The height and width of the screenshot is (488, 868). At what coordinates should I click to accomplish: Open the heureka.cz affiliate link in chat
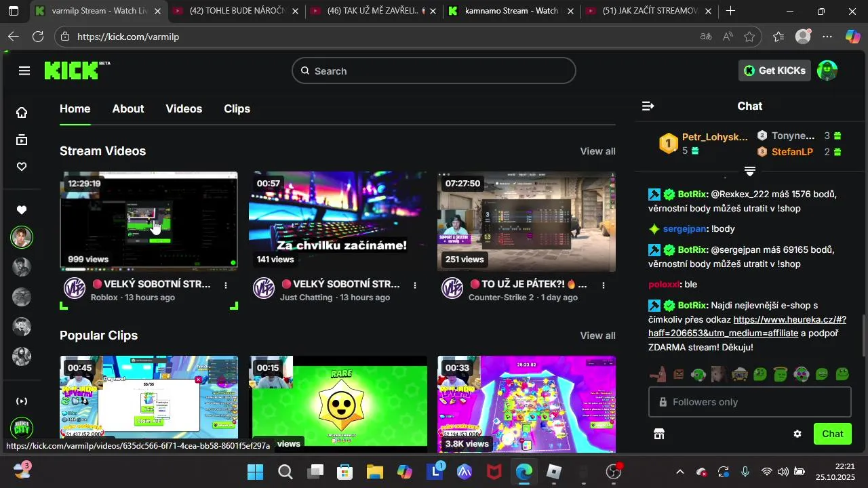tap(748, 326)
